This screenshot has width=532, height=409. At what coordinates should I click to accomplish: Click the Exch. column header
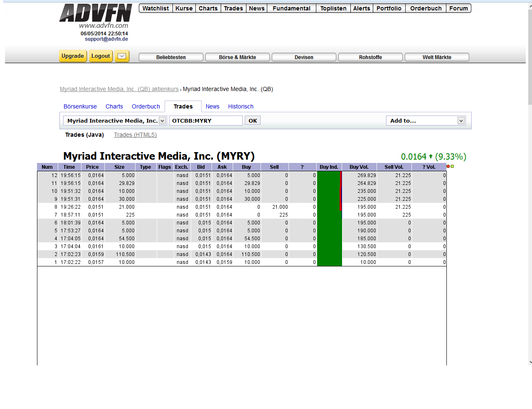pos(182,167)
